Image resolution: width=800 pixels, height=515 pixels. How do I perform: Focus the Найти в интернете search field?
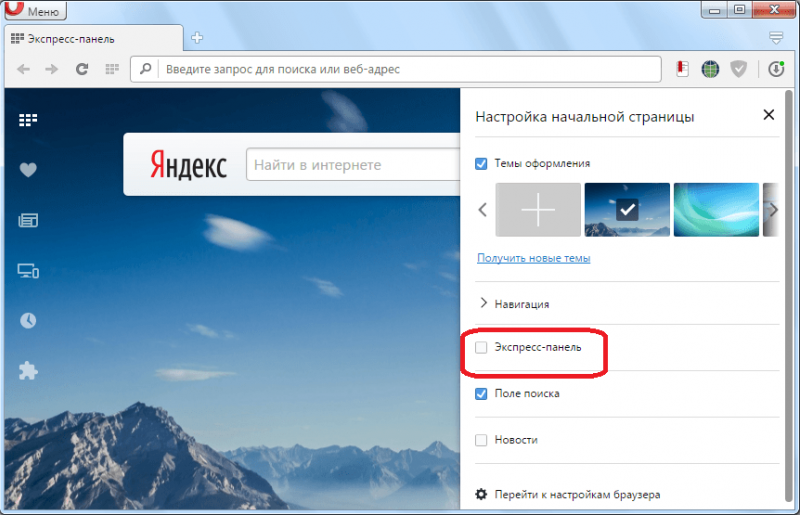353,164
